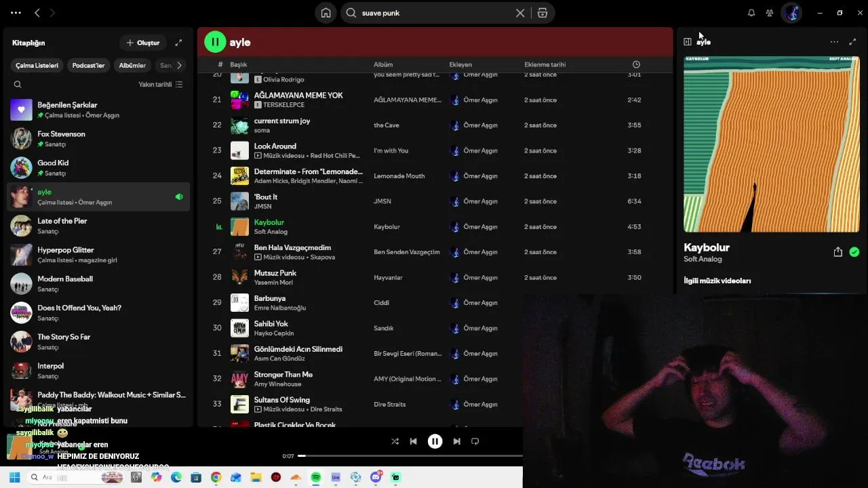The image size is (868, 488).
Task: Open Good Kid artist in library
Action: tap(98, 168)
